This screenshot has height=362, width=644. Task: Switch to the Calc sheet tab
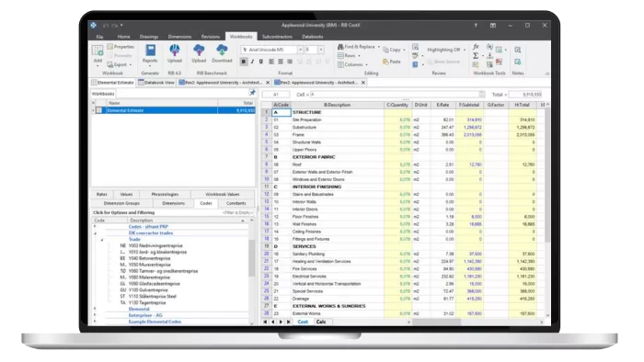[321, 322]
